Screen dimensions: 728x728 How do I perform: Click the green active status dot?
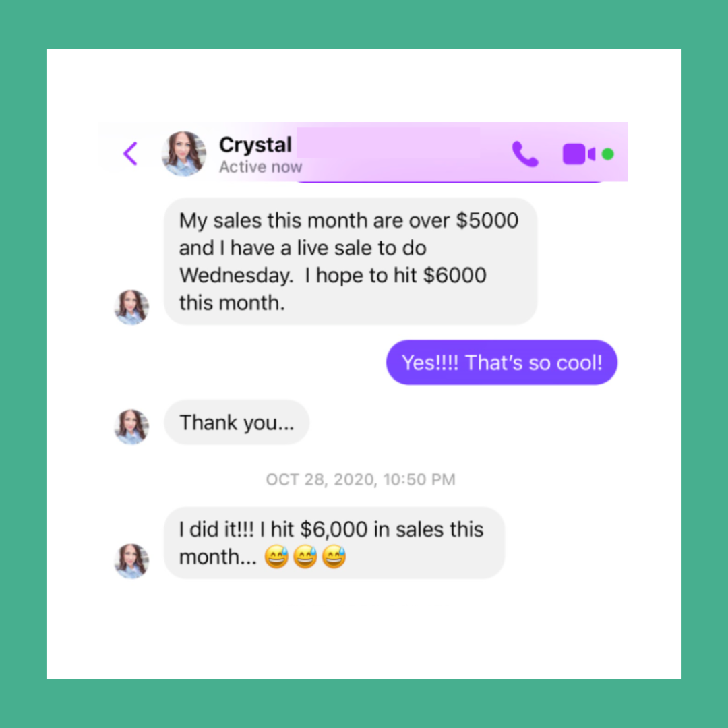(608, 154)
